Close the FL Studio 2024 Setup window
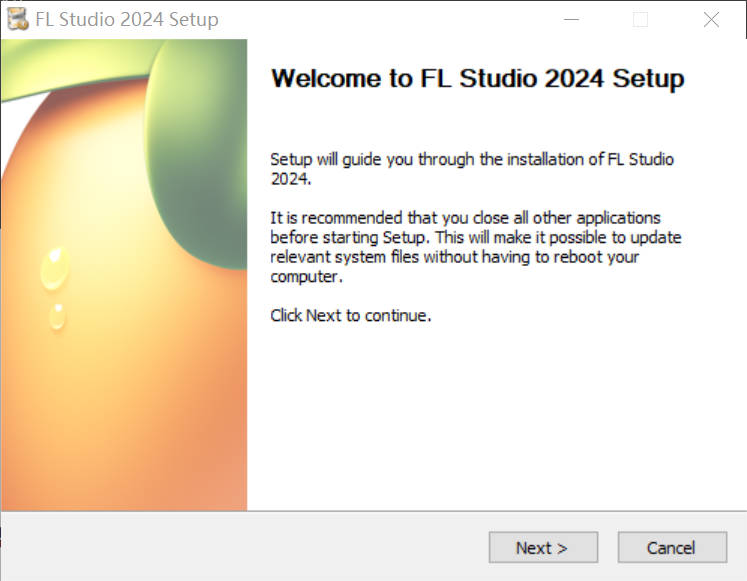747x581 pixels. pos(711,19)
